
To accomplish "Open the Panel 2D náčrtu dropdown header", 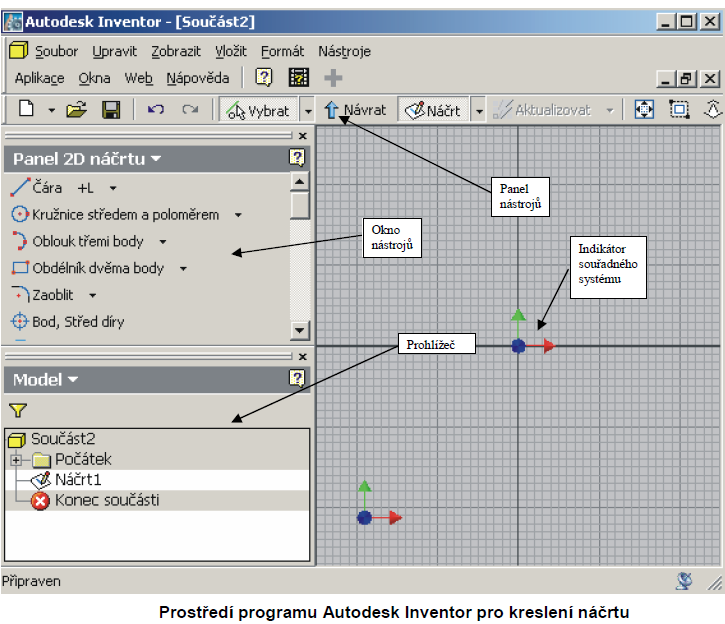I will pos(87,159).
